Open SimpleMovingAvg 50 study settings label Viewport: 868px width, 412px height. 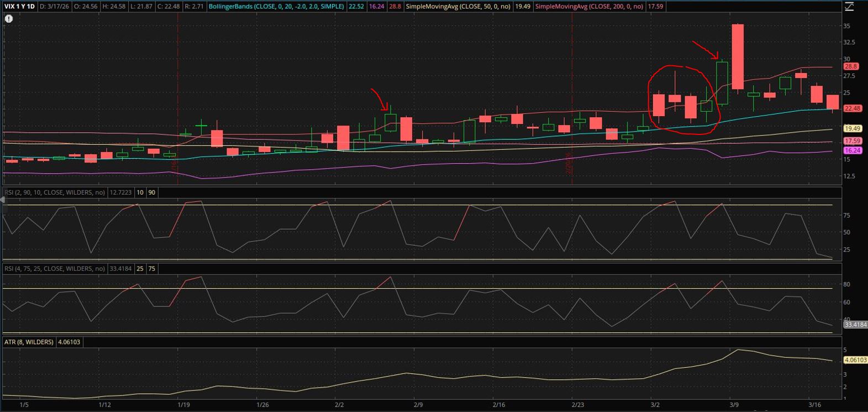click(459, 7)
